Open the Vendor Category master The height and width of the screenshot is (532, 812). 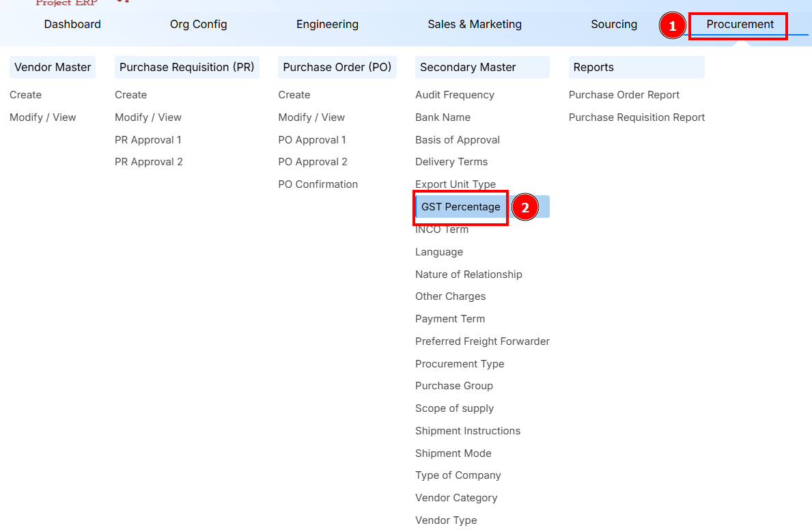[456, 498]
